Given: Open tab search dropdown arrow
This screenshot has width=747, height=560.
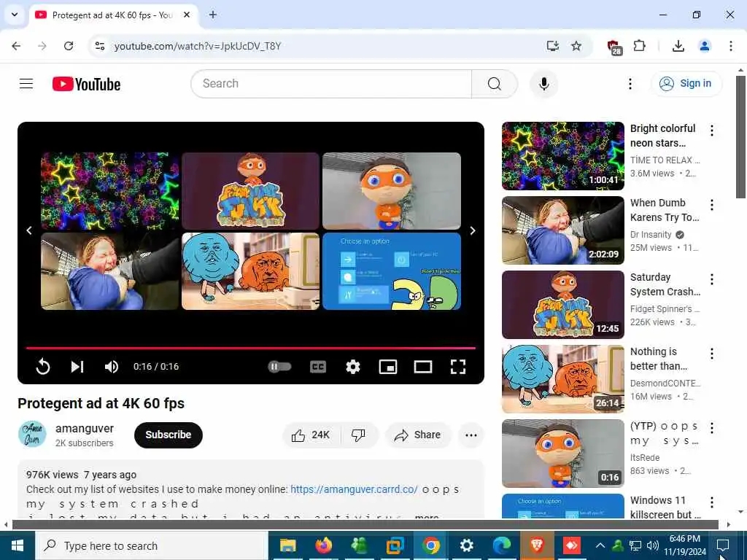Looking at the screenshot, I should pos(15,15).
